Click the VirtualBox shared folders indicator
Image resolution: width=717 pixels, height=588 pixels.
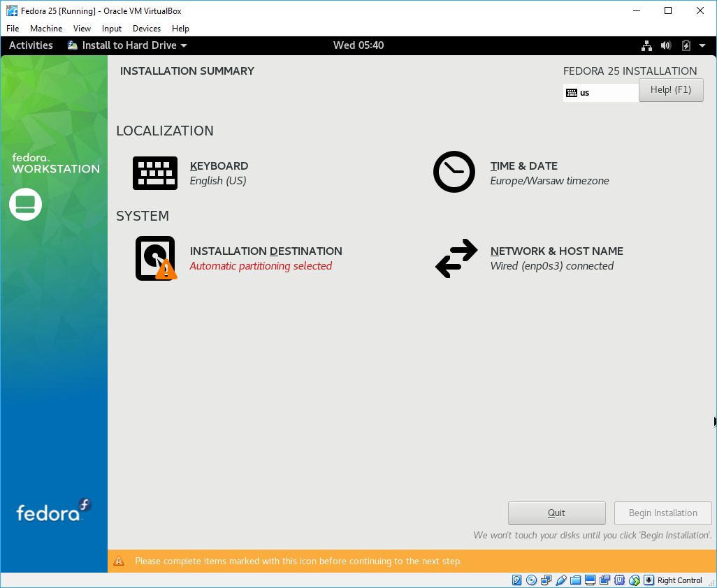click(x=575, y=580)
